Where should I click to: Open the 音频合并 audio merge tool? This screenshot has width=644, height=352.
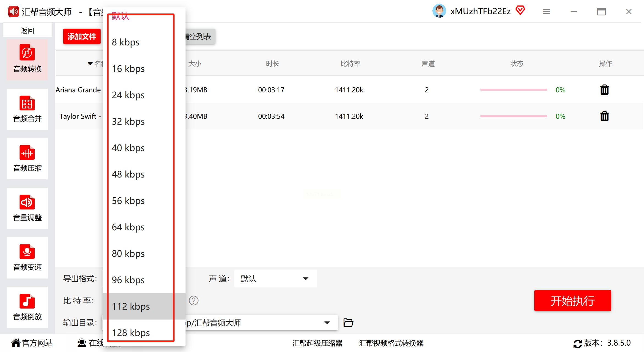27,109
